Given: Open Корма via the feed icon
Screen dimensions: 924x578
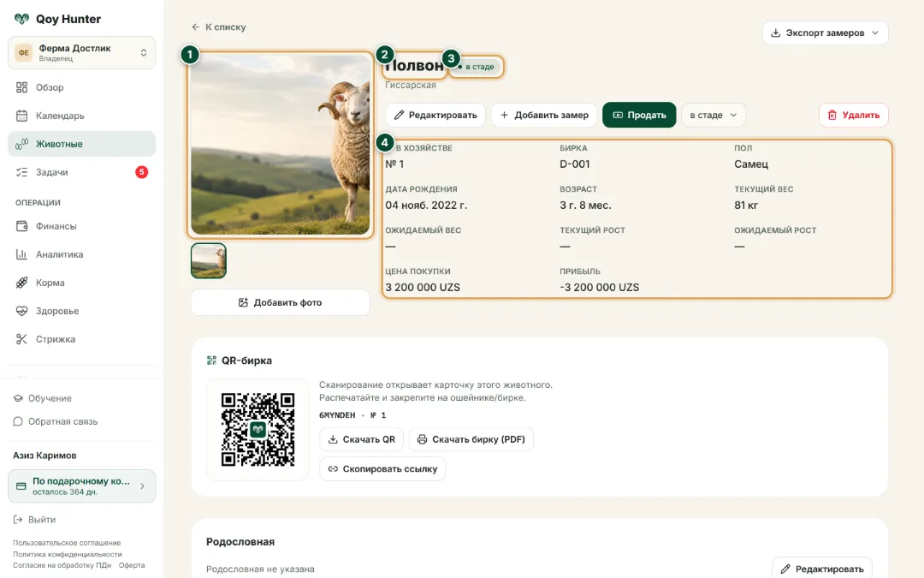Looking at the screenshot, I should click(21, 283).
